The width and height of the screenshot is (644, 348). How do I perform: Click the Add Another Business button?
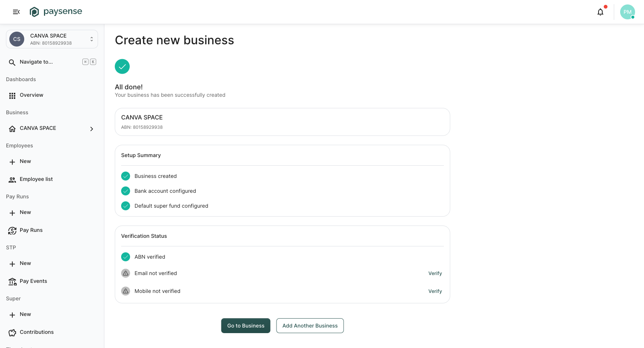pos(310,326)
